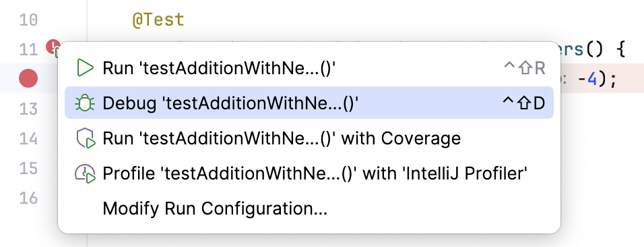Viewport: 644px width, 247px height.
Task: Click the blue -4 value in the code
Action: click(587, 79)
